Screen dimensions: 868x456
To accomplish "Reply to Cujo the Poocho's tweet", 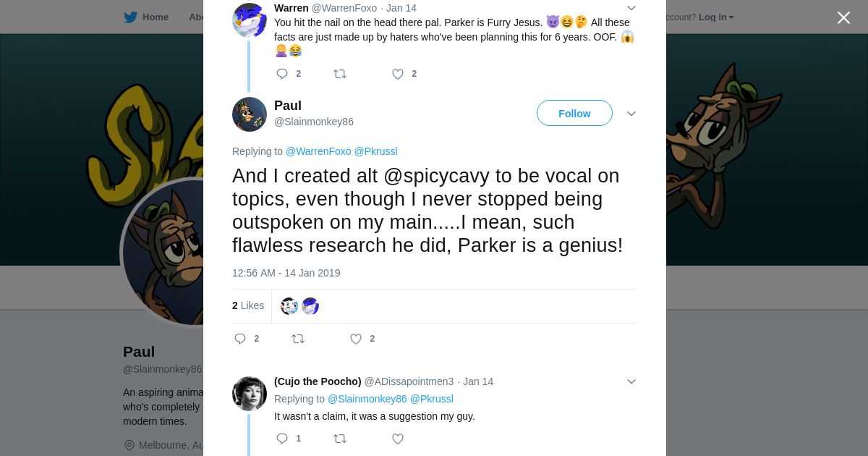I will (282, 439).
